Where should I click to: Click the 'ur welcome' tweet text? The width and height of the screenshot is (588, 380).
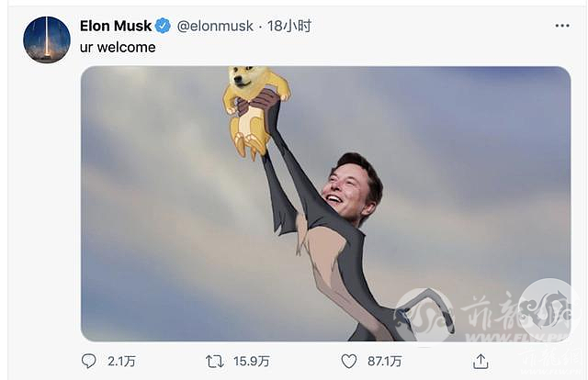coord(118,46)
